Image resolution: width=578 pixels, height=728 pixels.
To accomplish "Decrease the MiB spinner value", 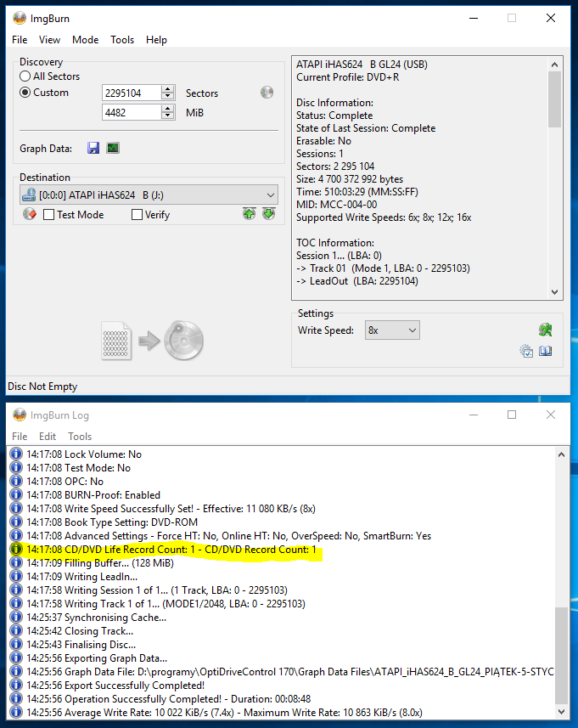I will point(168,116).
